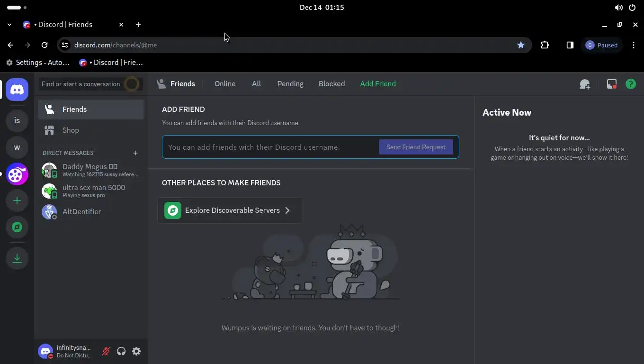Open the server labeled "w"
Viewport: 644px width, 364px height.
pyautogui.click(x=17, y=147)
